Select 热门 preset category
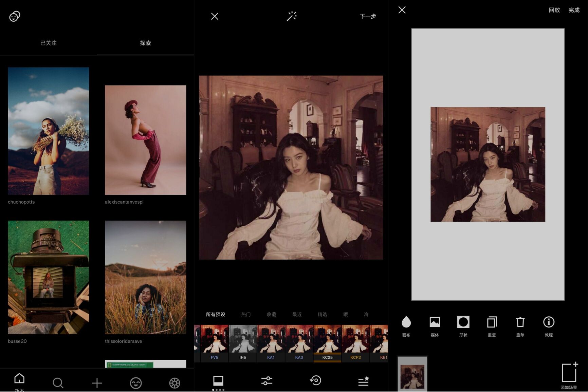This screenshot has width=588, height=392. (x=246, y=315)
